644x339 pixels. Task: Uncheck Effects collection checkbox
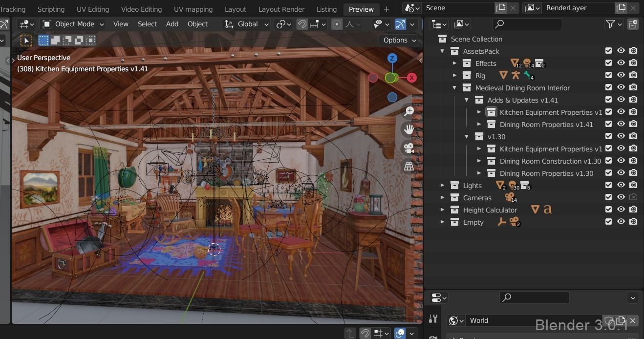coord(608,63)
